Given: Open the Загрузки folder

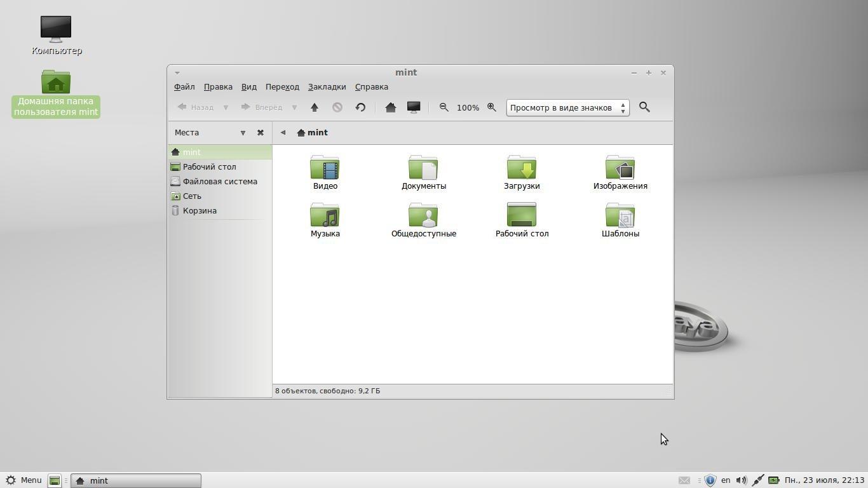Looking at the screenshot, I should [x=522, y=173].
